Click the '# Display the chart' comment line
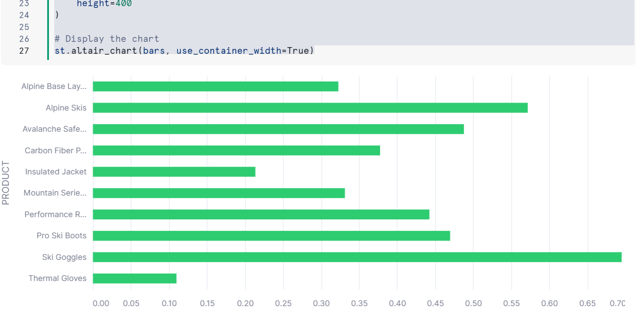Viewport: 644px width, 318px height. 106,39
